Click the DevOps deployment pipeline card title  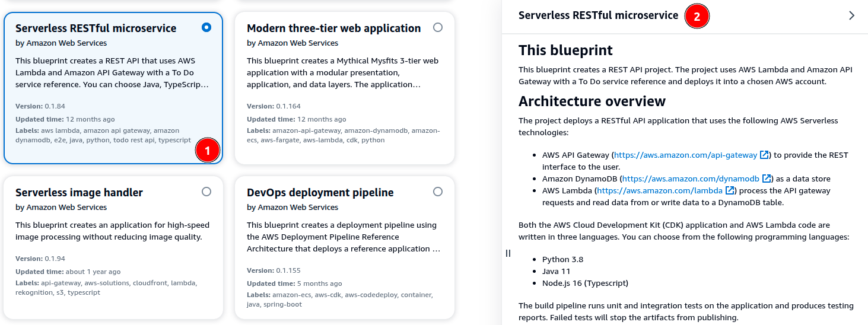pyautogui.click(x=320, y=192)
